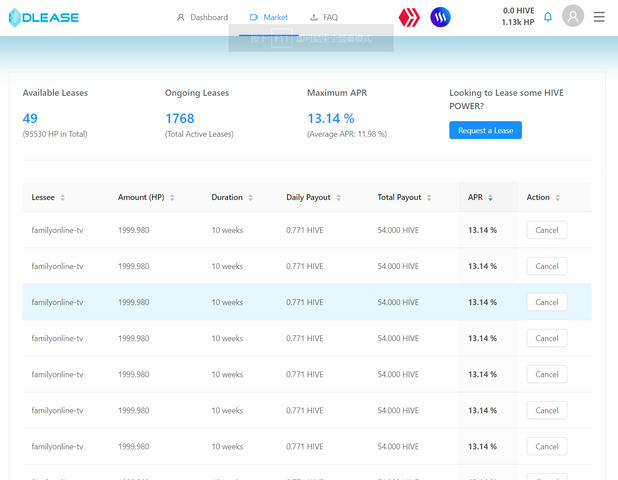This screenshot has width=618, height=480.
Task: Cancel the highlighted third row lease
Action: [546, 302]
